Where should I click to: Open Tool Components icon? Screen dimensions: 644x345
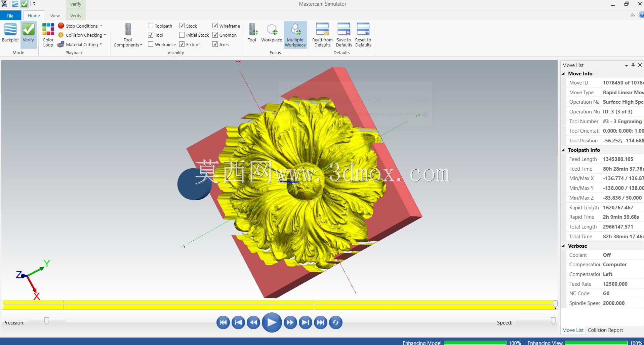pyautogui.click(x=128, y=29)
